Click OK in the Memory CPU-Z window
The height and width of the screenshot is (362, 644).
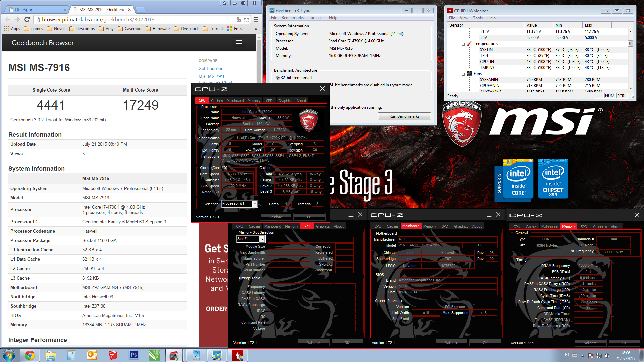(624, 343)
